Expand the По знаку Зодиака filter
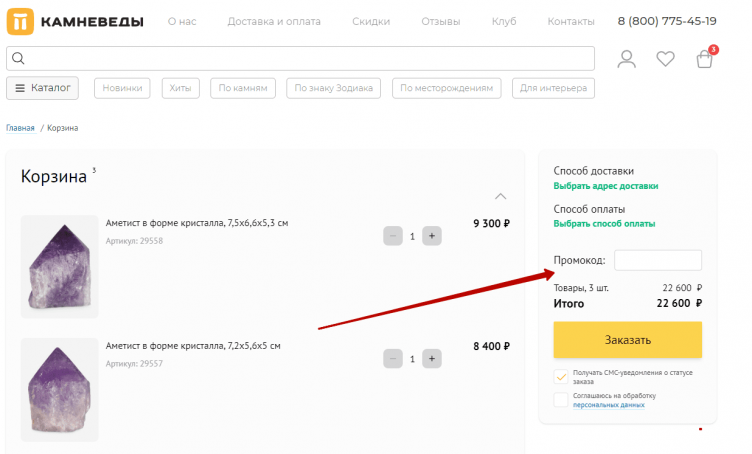This screenshot has height=454, width=752. (x=334, y=88)
